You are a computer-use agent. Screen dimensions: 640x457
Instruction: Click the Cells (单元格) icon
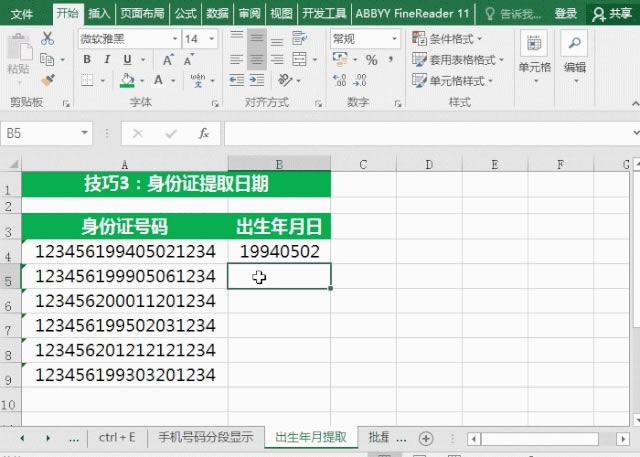[533, 52]
